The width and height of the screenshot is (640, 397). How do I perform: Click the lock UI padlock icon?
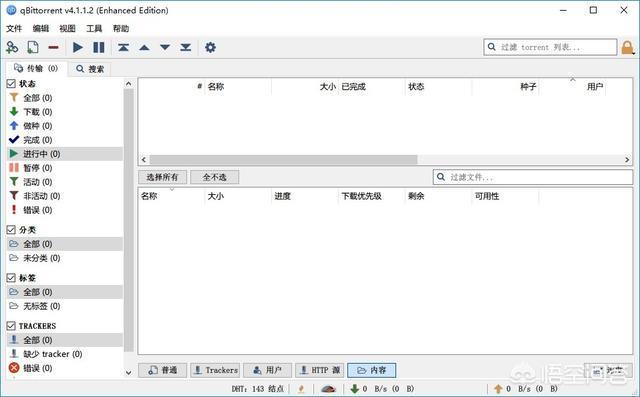(627, 48)
